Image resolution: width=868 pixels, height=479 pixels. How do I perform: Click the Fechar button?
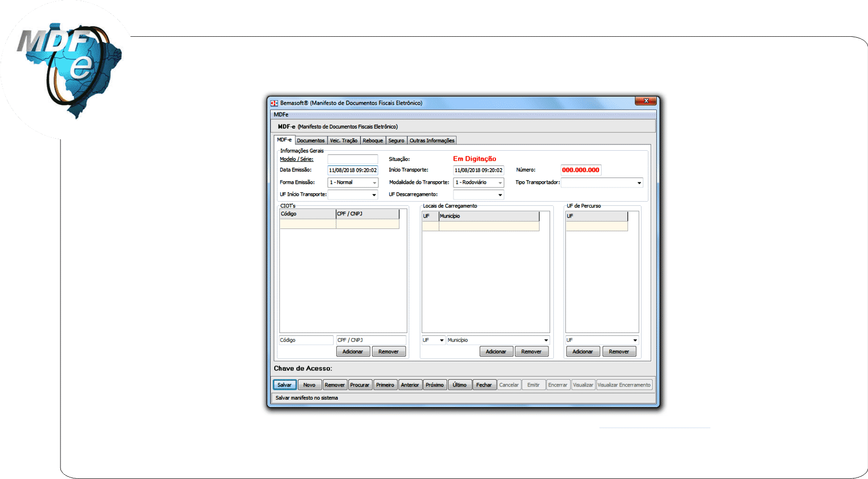tap(484, 385)
